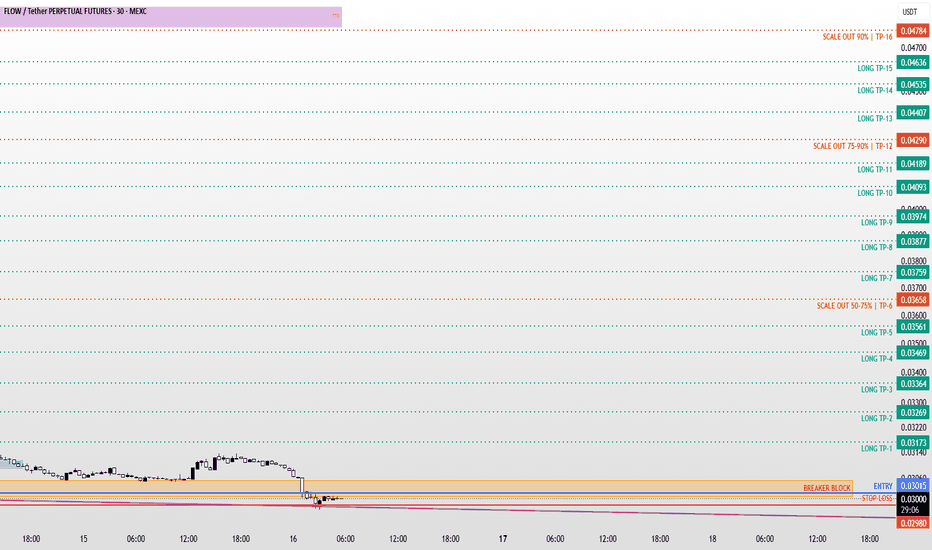This screenshot has width=932, height=550.
Task: Click the blue ENTRY 0.03015 price tag
Action: [913, 486]
